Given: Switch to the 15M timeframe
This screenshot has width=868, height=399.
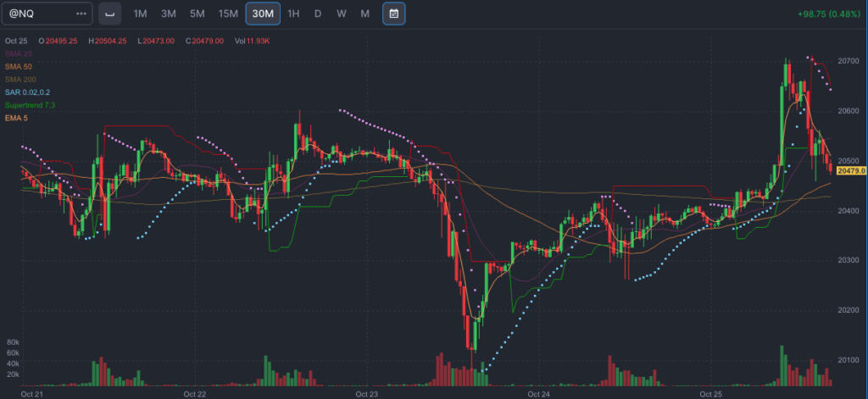Looking at the screenshot, I should [227, 14].
